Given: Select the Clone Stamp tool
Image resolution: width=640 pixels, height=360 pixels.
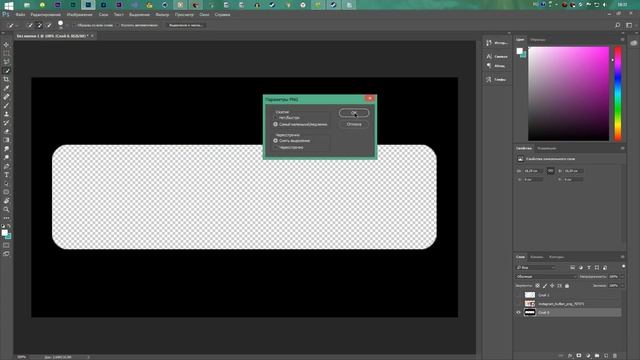Looking at the screenshot, I should point(6,114).
